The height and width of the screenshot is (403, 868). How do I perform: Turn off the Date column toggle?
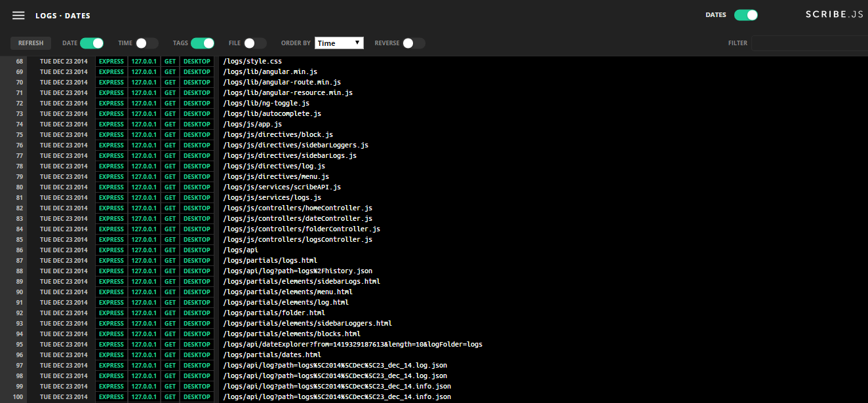click(92, 43)
